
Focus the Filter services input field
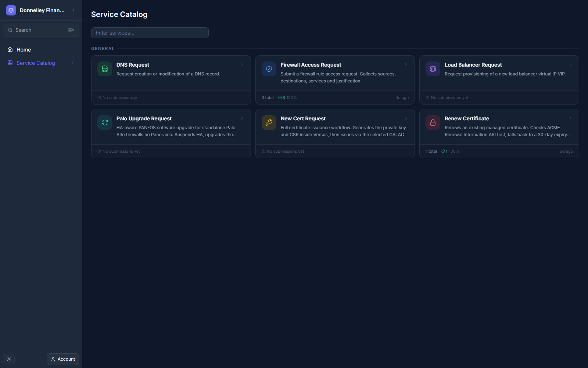pos(150,33)
